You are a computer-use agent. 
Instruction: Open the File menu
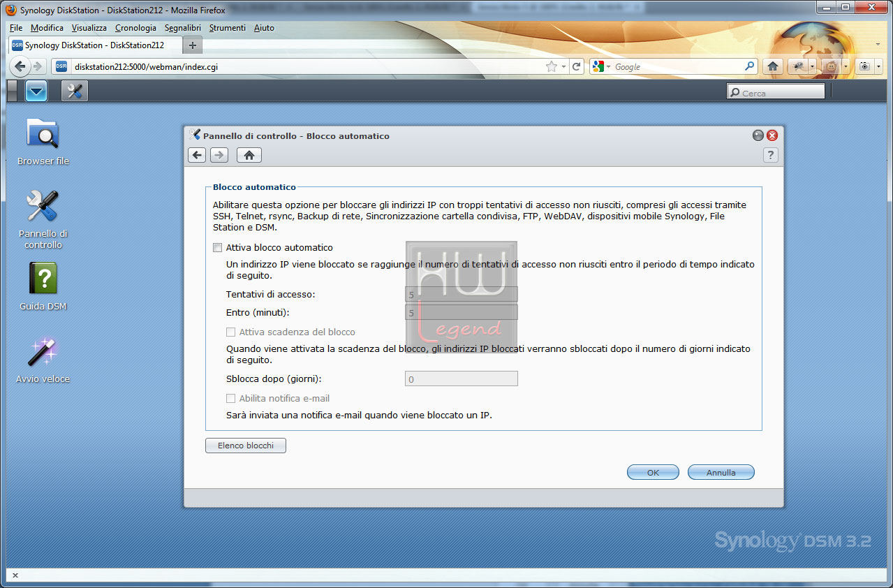[x=16, y=28]
